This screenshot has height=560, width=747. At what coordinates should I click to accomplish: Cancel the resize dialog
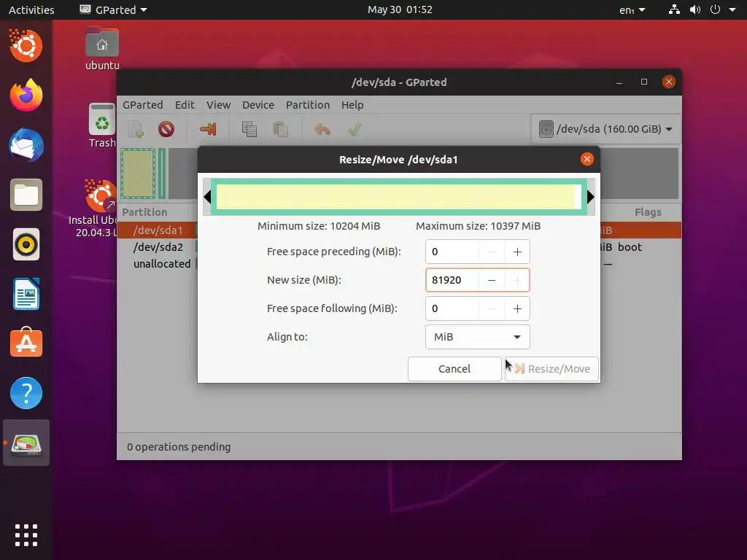coord(454,369)
